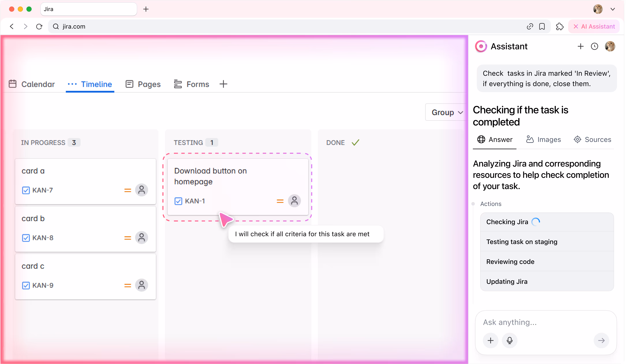This screenshot has height=364, width=639.
Task: Switch to Pages tab
Action: pos(143,84)
